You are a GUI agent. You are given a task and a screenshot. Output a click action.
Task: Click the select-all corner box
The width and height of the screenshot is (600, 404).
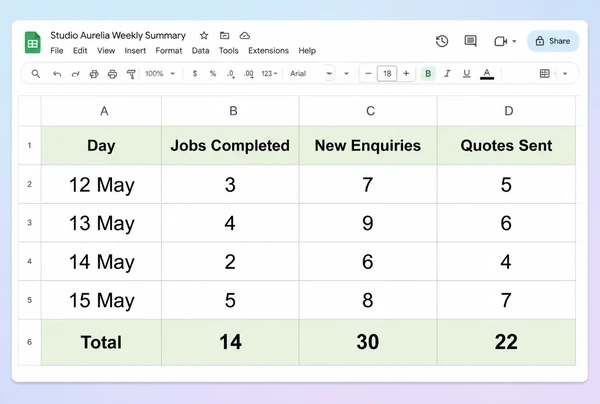(29, 111)
